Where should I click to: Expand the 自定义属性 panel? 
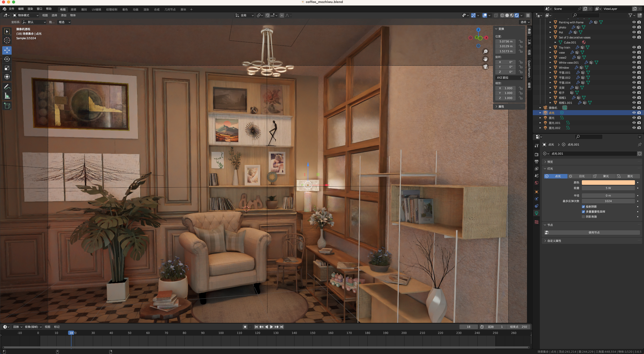point(554,241)
